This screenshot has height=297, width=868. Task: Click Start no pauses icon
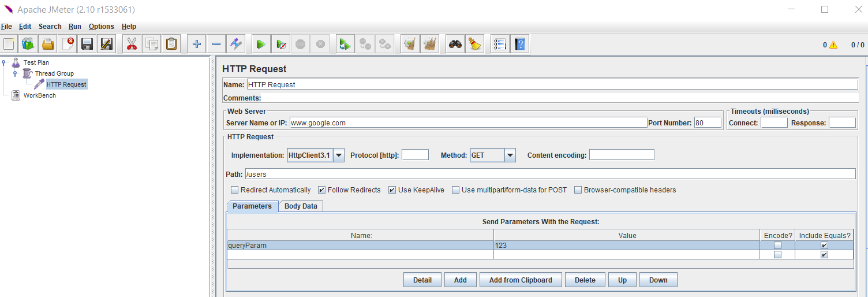(280, 44)
